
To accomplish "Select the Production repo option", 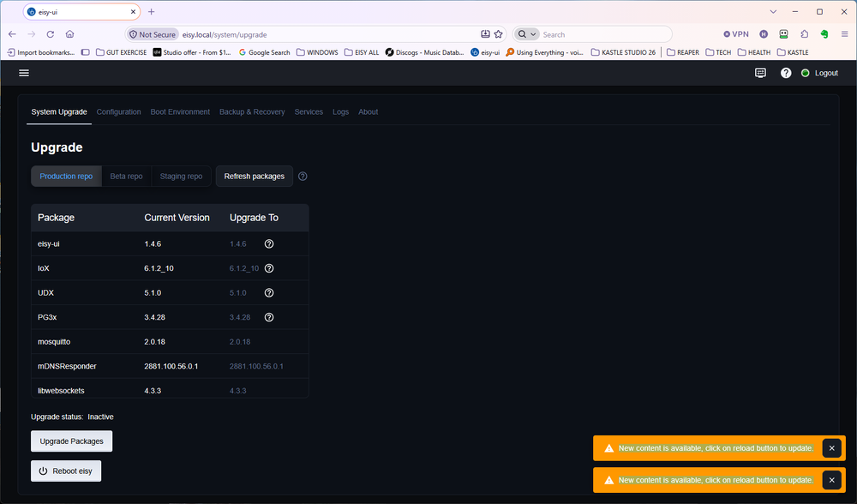I will 66,176.
